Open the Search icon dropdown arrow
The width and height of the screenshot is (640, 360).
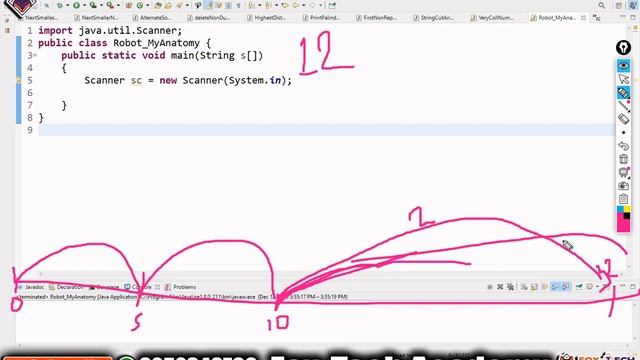pos(187,5)
